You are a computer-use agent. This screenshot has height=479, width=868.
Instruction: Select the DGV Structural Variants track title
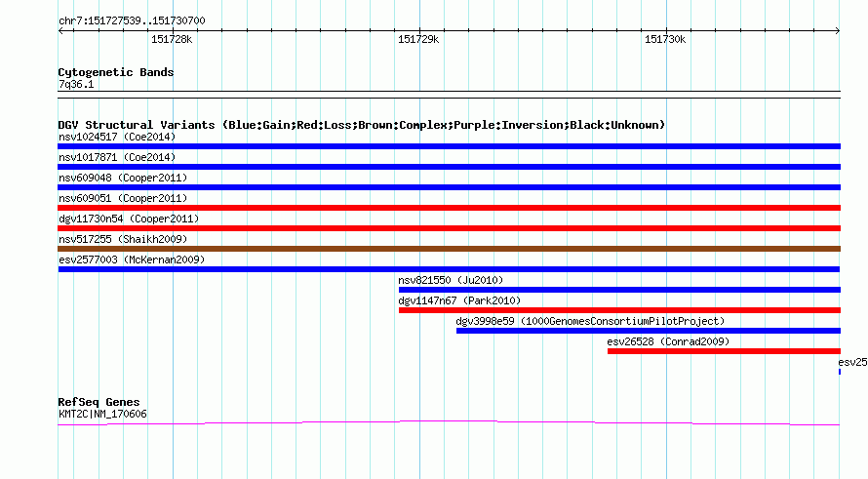point(362,125)
